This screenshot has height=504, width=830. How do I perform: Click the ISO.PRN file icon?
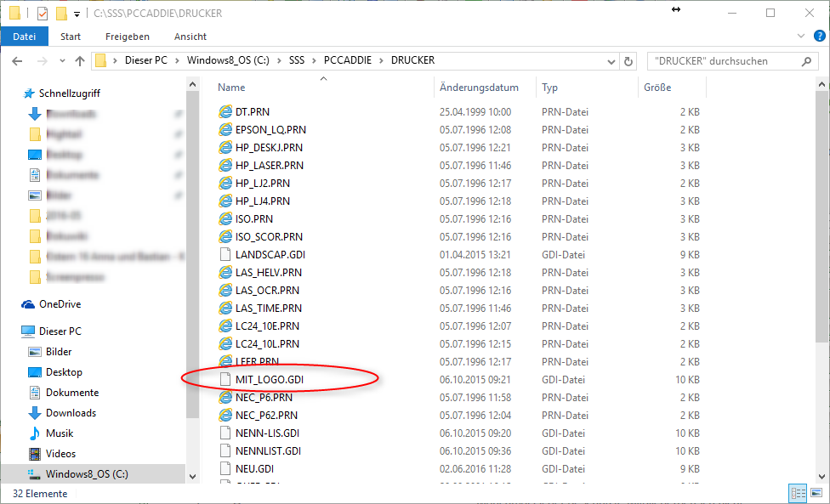225,219
